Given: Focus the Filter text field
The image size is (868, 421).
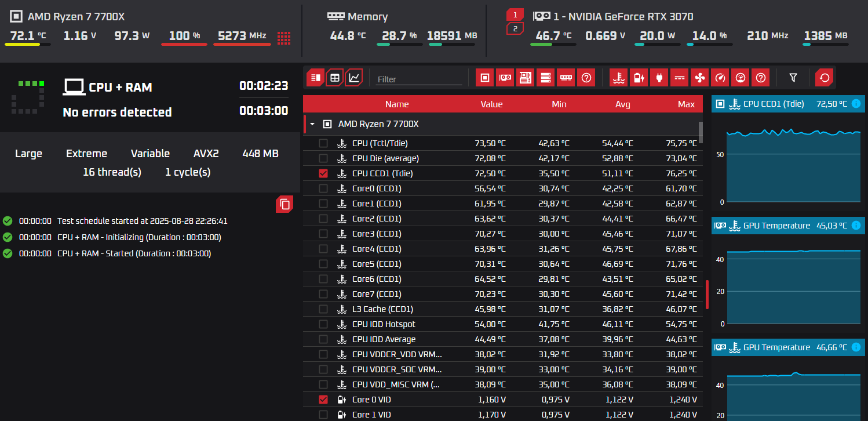Looking at the screenshot, I should click(x=420, y=79).
